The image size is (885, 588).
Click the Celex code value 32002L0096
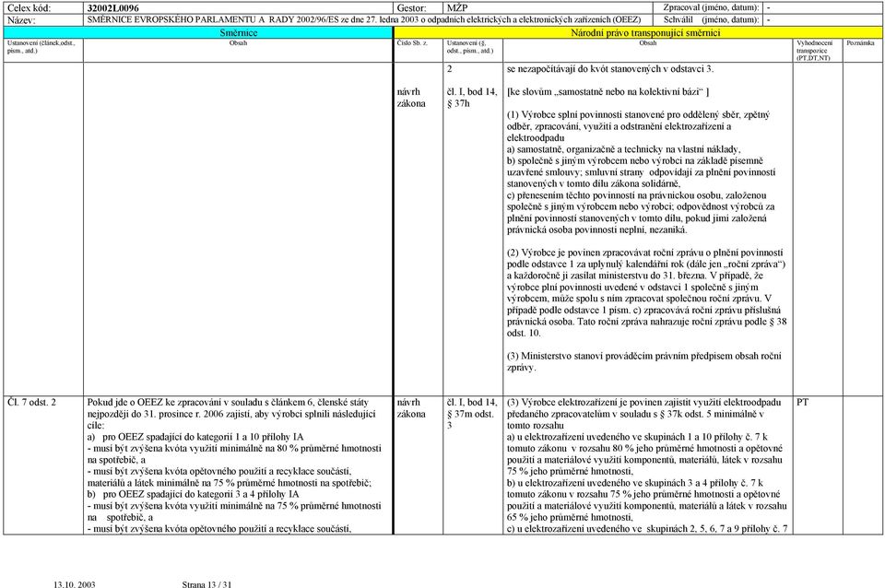(112, 8)
